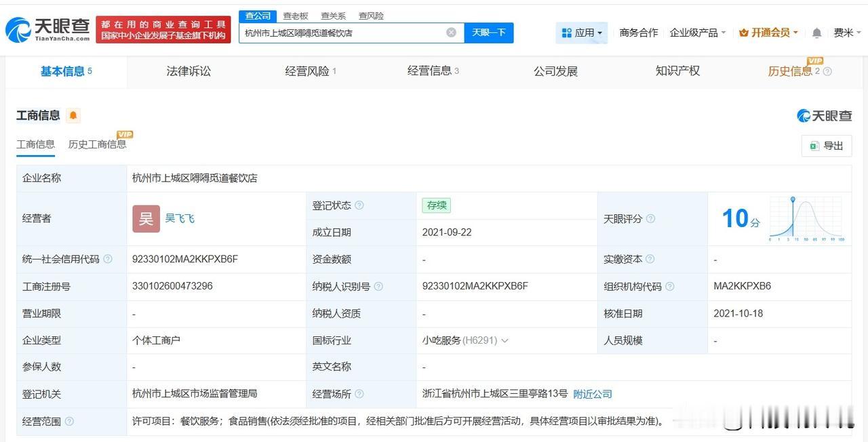The image size is (868, 442).
Task: Select the 历史工商信息 sub-tab
Action: click(97, 144)
